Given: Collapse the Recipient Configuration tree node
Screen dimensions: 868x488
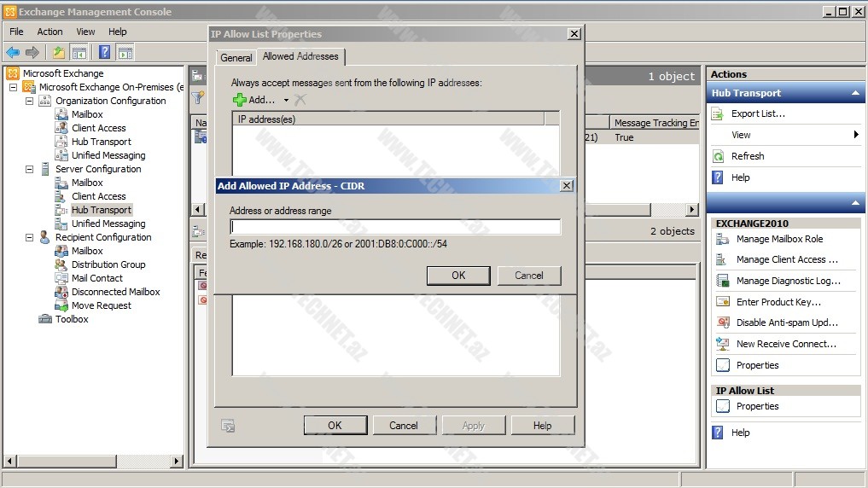Looking at the screenshot, I should click(x=29, y=237).
